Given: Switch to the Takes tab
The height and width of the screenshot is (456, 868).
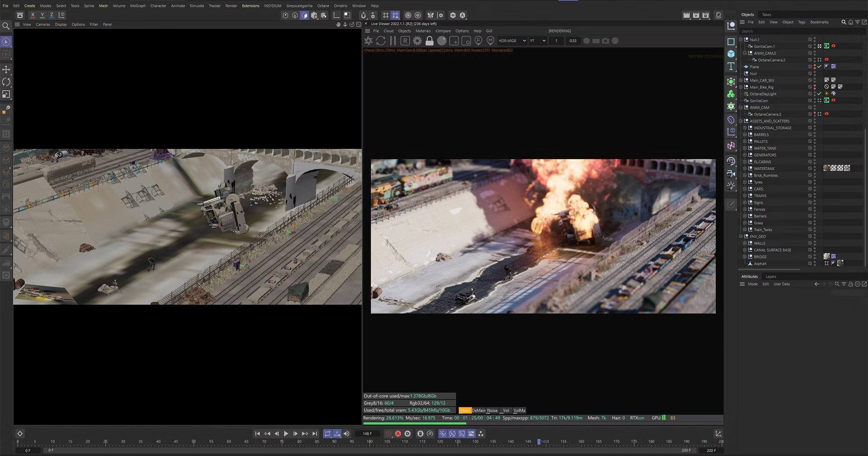Looking at the screenshot, I should point(766,14).
